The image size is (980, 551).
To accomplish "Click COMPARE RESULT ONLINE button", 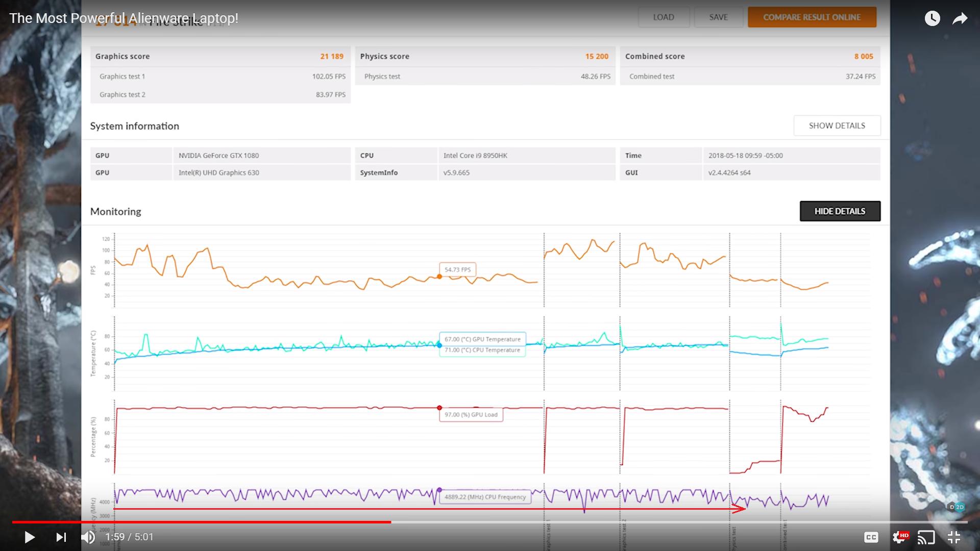I will 812,17.
